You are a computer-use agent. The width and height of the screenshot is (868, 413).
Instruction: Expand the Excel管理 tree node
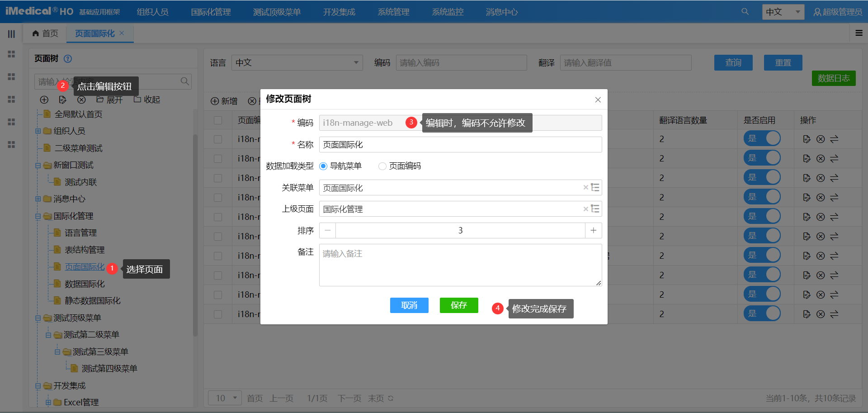[48, 402]
